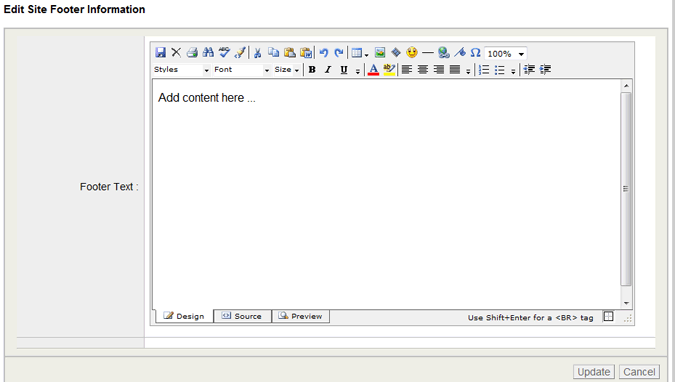
Task: Toggle bold formatting
Action: pos(312,70)
